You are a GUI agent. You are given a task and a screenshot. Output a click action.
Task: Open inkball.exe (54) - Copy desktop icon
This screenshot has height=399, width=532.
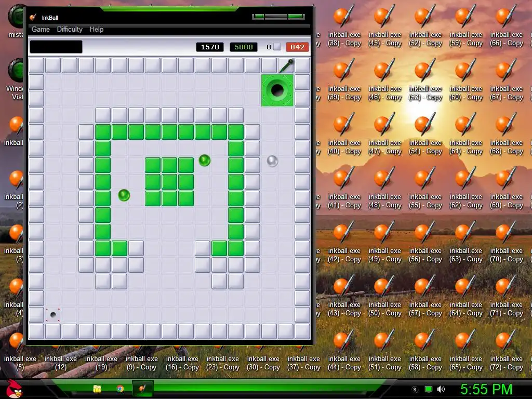(425, 135)
